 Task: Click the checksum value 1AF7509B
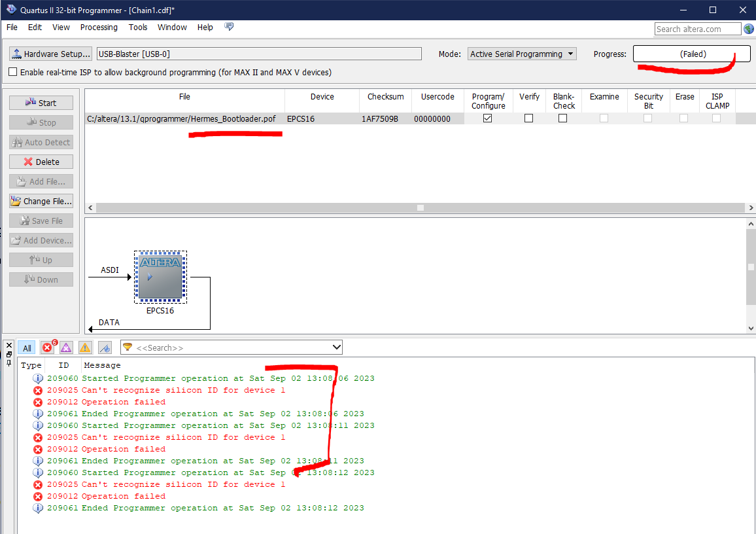coord(380,118)
